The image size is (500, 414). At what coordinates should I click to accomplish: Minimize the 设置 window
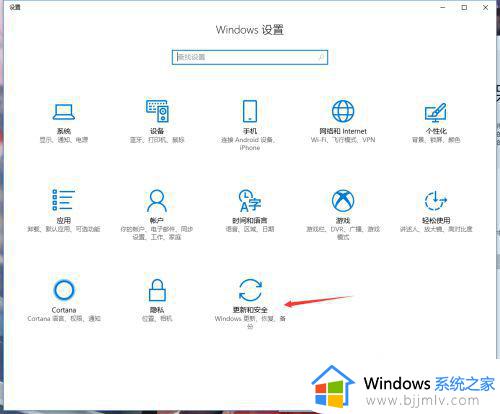pos(443,7)
